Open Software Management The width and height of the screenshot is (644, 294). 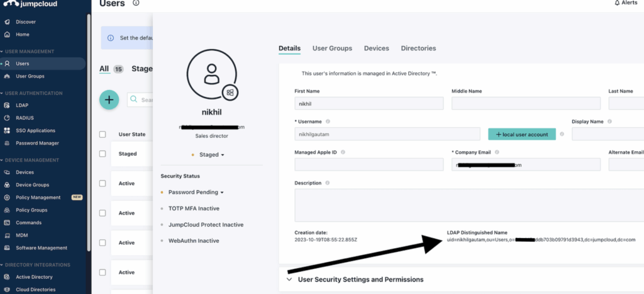(x=41, y=248)
